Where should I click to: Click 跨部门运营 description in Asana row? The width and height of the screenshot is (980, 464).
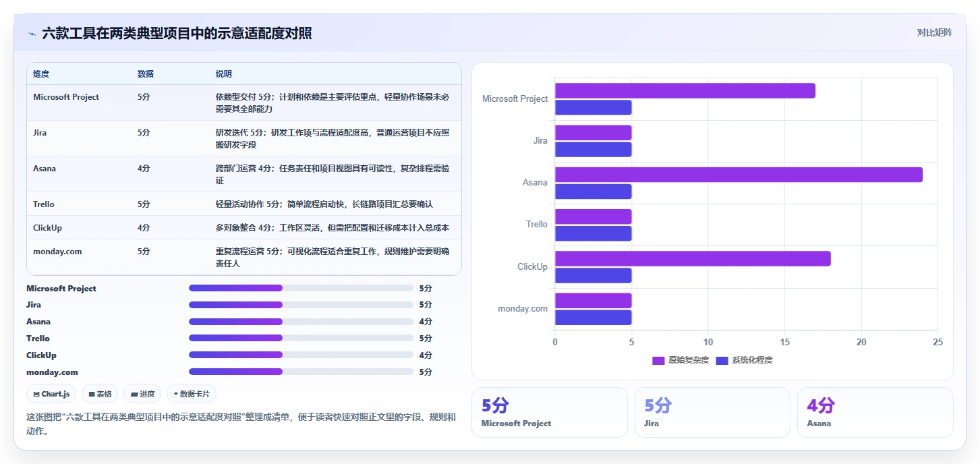point(333,174)
